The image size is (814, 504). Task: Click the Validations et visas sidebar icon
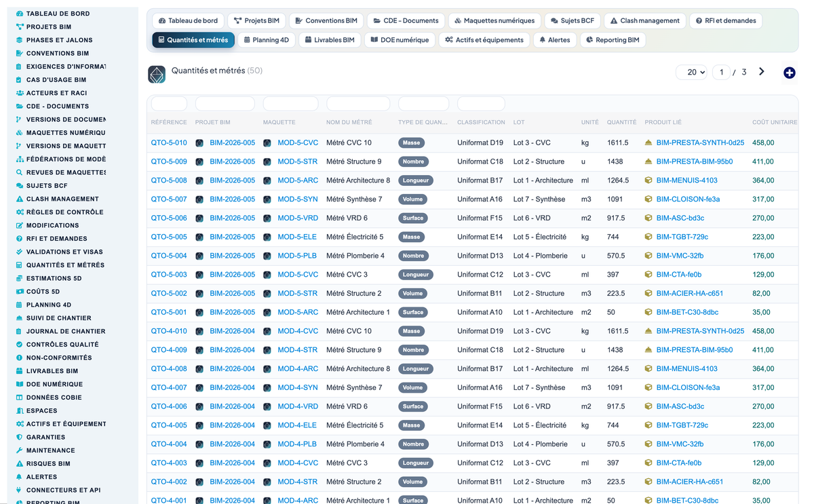tap(20, 252)
